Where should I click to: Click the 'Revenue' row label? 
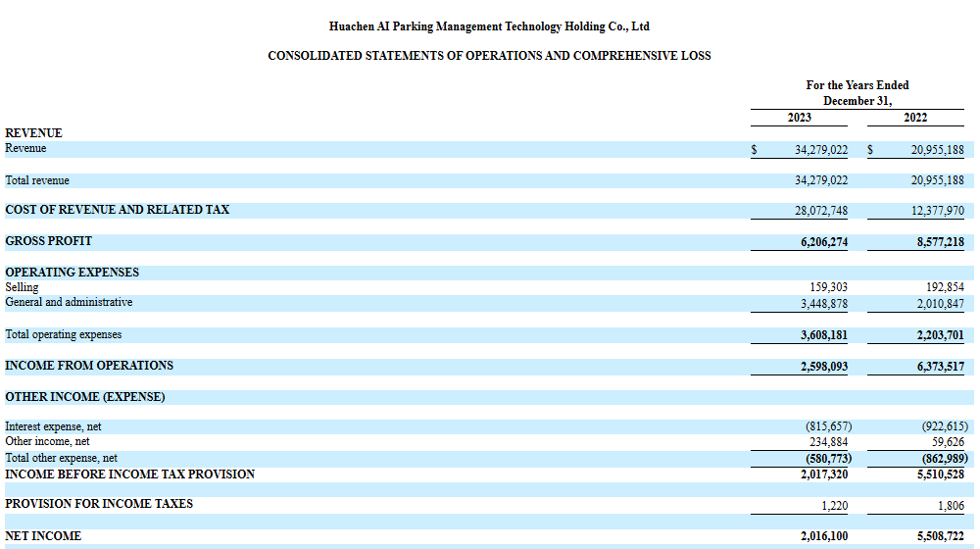(25, 148)
